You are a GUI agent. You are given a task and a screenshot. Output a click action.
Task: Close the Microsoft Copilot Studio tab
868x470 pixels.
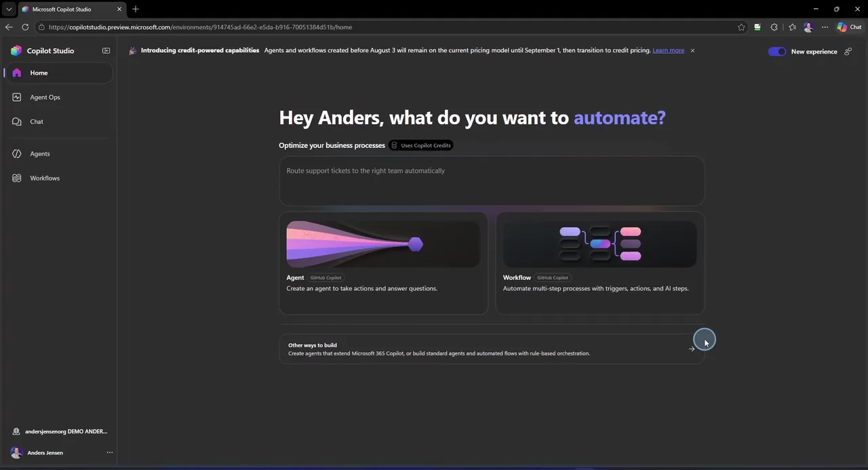119,9
